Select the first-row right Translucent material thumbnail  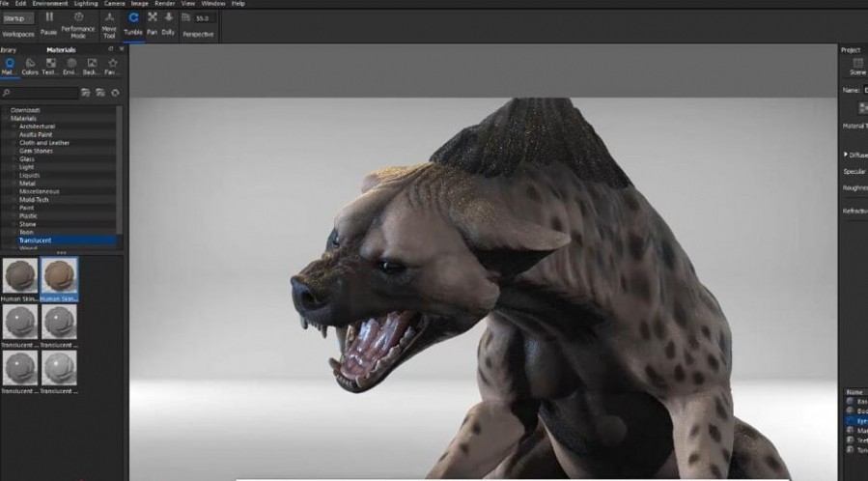click(59, 322)
